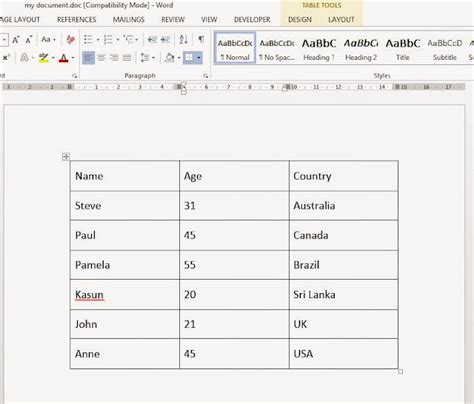Open the Table Tools DESIGN tab
The width and height of the screenshot is (474, 404).
pos(300,20)
